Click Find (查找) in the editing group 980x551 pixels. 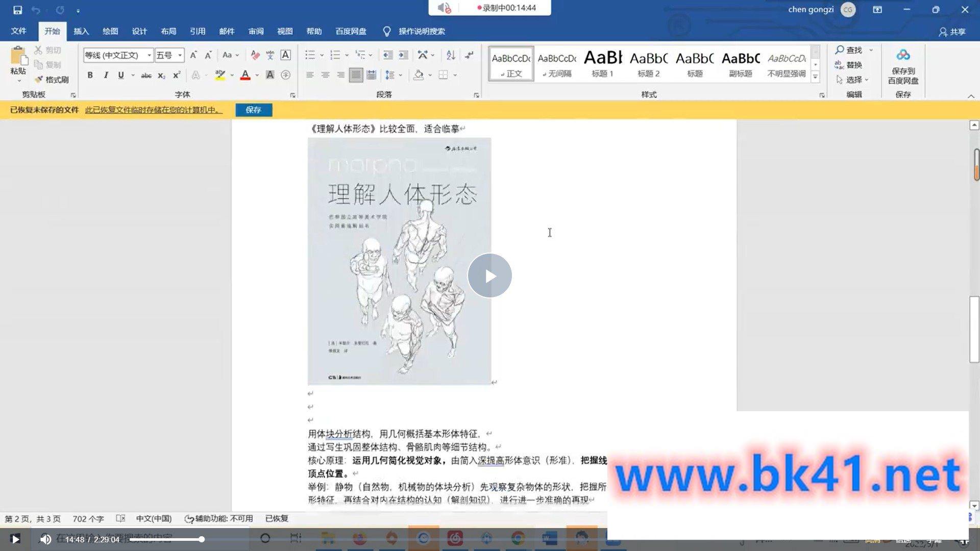click(x=849, y=50)
